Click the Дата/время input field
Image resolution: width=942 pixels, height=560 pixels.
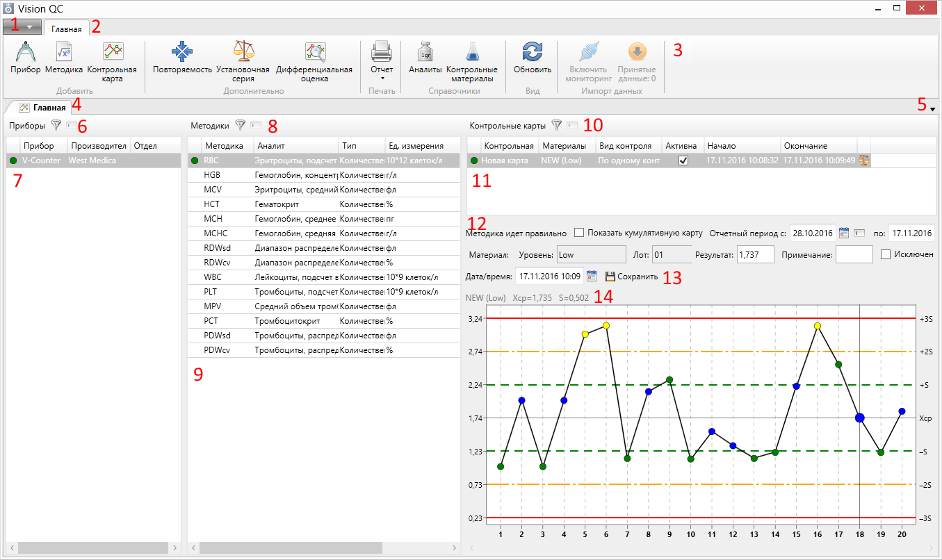549,276
